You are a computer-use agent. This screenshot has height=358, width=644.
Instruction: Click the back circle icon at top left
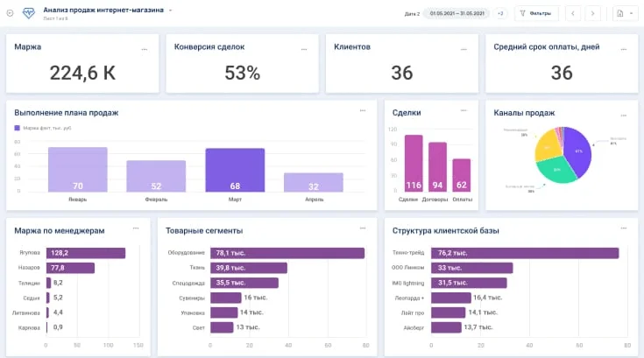tap(11, 13)
